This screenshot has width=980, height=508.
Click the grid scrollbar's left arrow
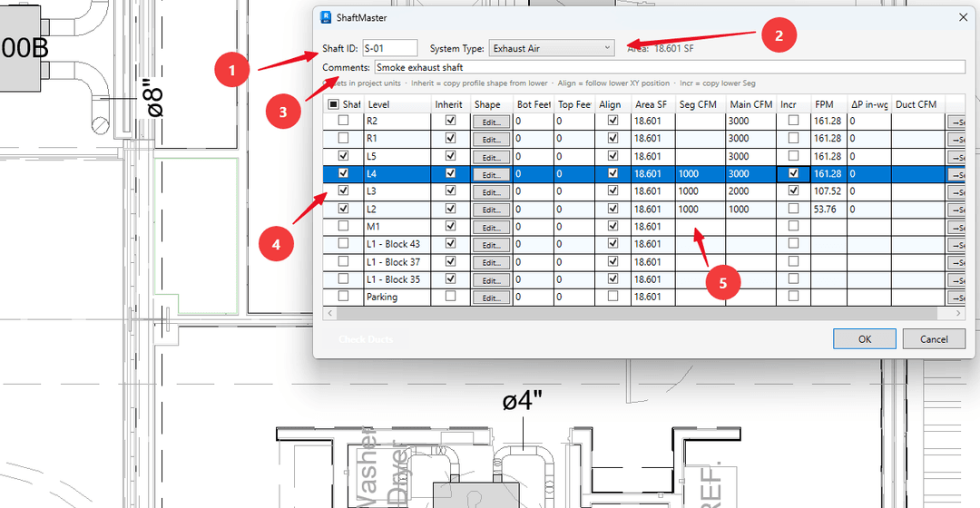click(330, 312)
